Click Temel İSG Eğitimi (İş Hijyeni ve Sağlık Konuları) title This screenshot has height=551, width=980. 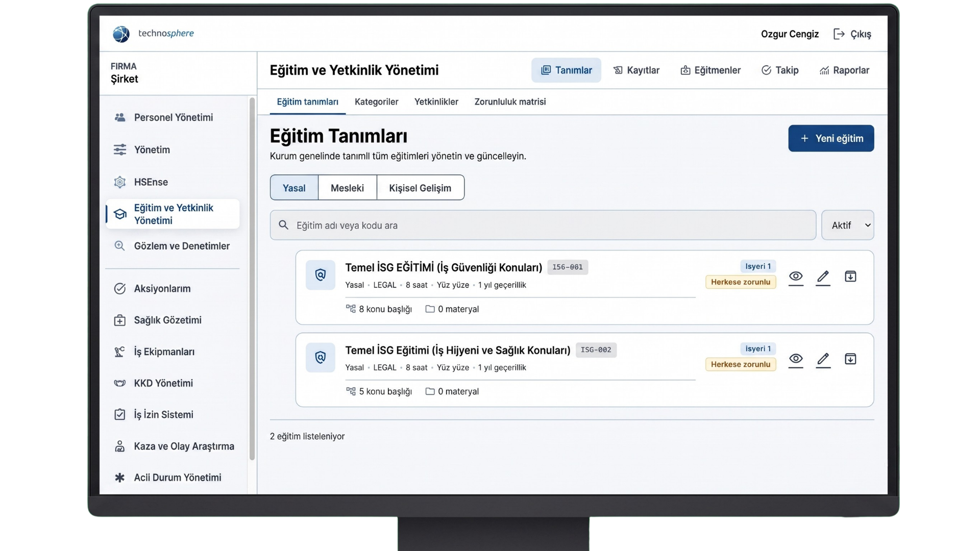(458, 350)
